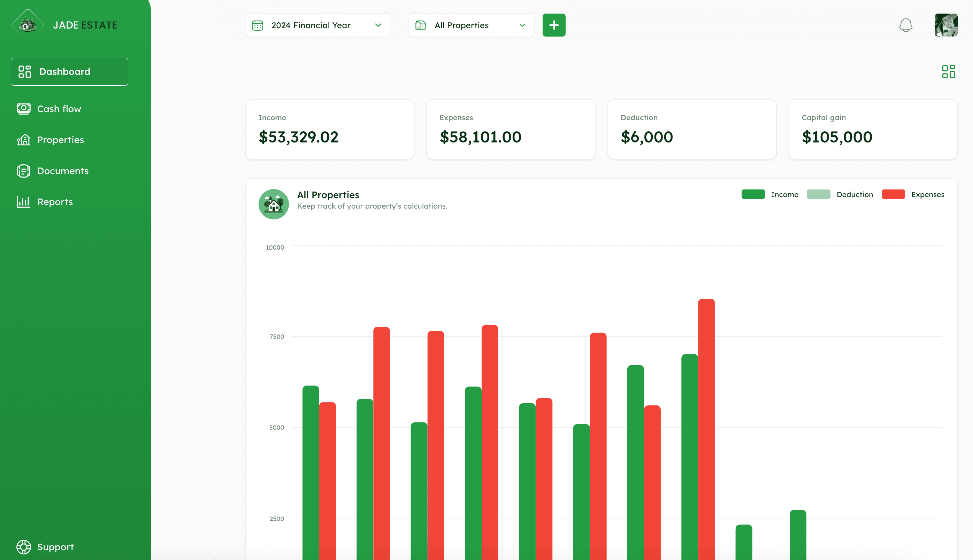The width and height of the screenshot is (973, 560).
Task: Navigate to Reports section
Action: (x=55, y=202)
